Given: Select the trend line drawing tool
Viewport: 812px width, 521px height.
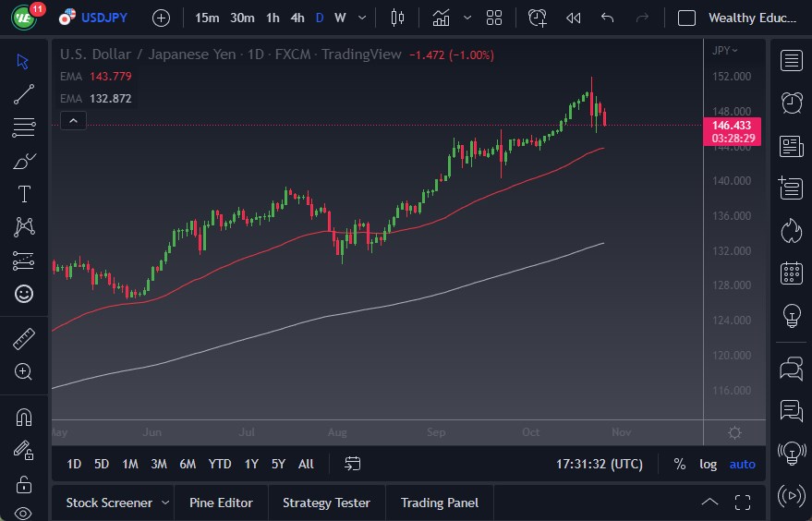Looking at the screenshot, I should coord(24,93).
